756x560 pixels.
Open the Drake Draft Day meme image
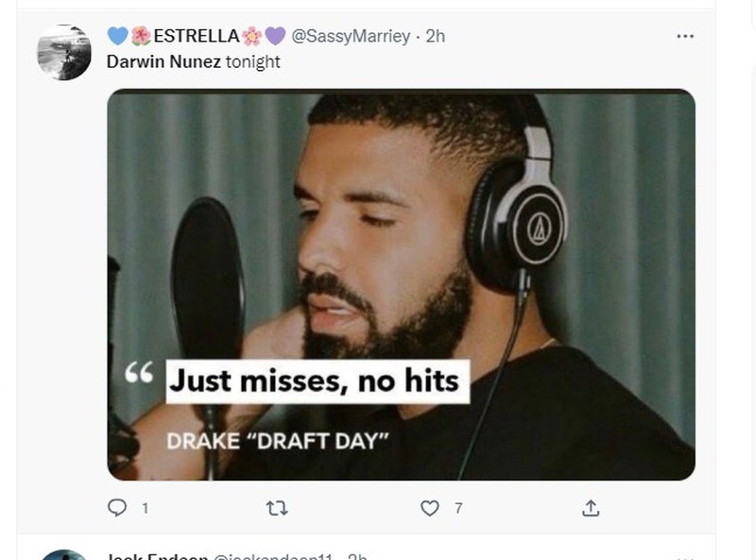(x=401, y=284)
